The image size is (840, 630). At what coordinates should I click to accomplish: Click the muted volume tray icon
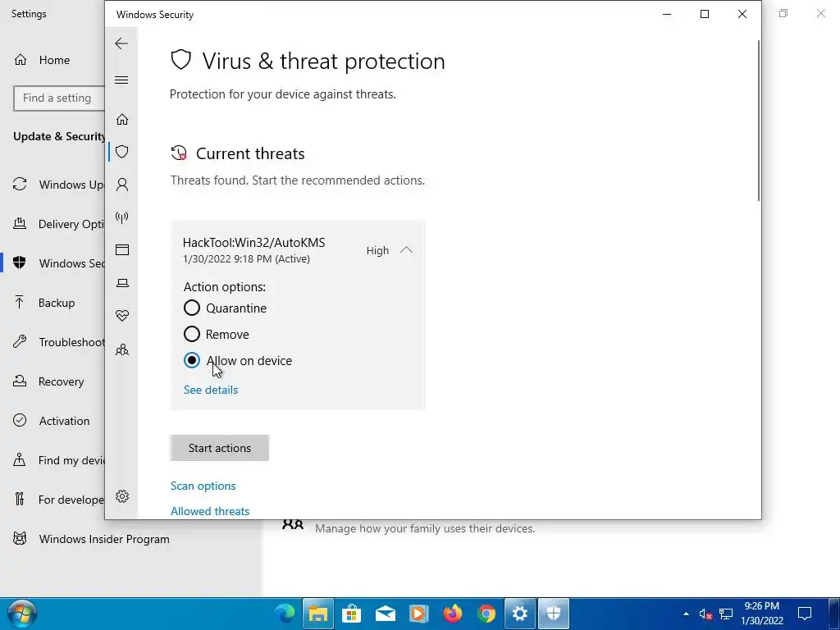click(705, 614)
